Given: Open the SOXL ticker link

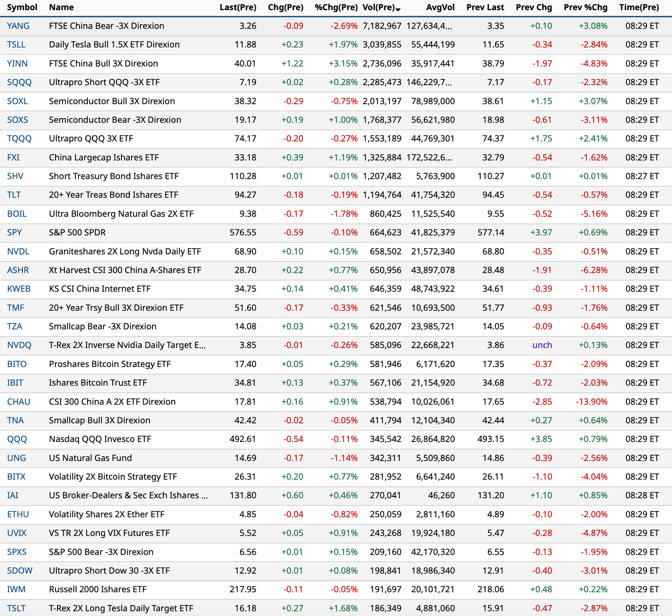Looking at the screenshot, I should click(x=17, y=101).
